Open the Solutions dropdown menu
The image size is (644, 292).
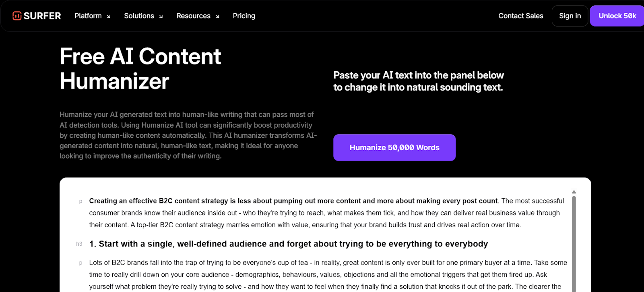tap(138, 16)
